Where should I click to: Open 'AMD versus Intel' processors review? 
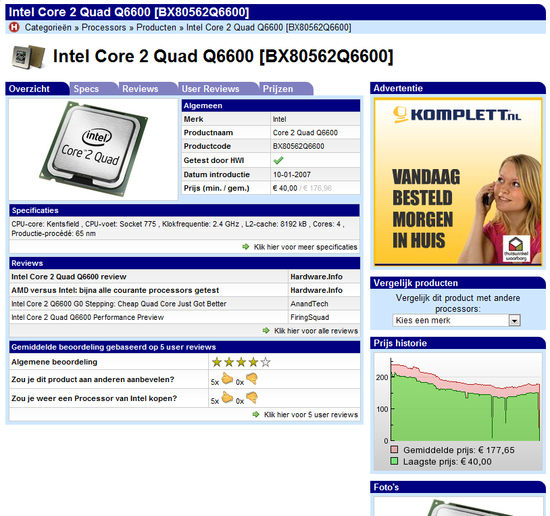115,290
